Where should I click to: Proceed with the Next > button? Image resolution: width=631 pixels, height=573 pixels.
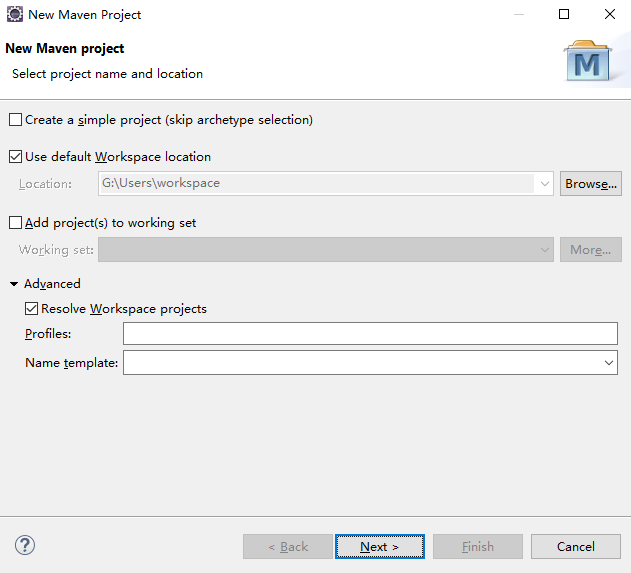[x=380, y=546]
